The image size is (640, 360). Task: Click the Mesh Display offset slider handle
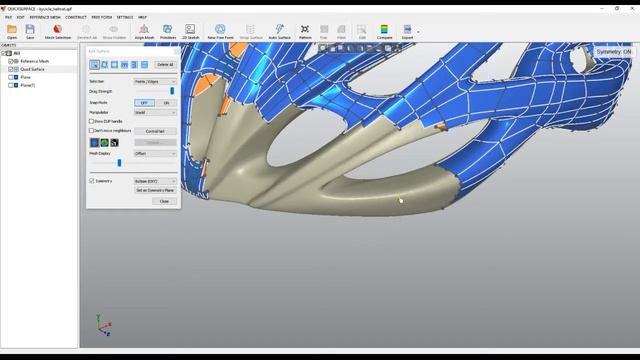(x=119, y=163)
